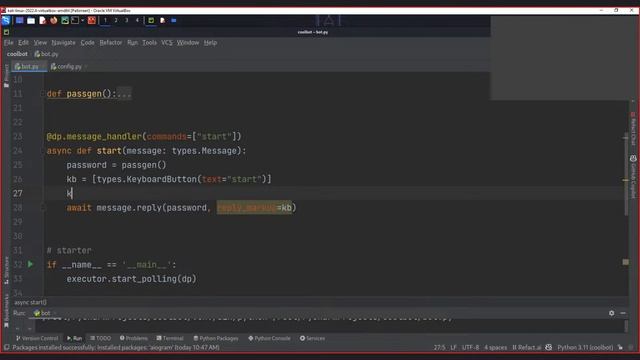Screen dimensions: 640x360
Task: Open the Refact Chat right sidebar panel
Action: (633, 129)
